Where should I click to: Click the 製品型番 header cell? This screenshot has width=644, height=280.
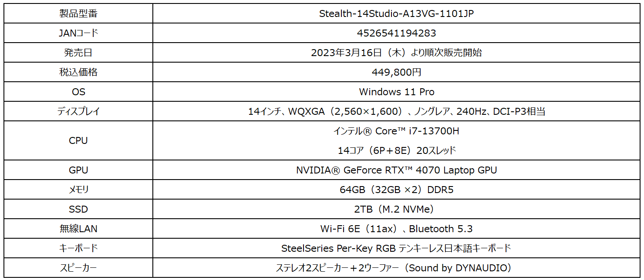tap(78, 13)
